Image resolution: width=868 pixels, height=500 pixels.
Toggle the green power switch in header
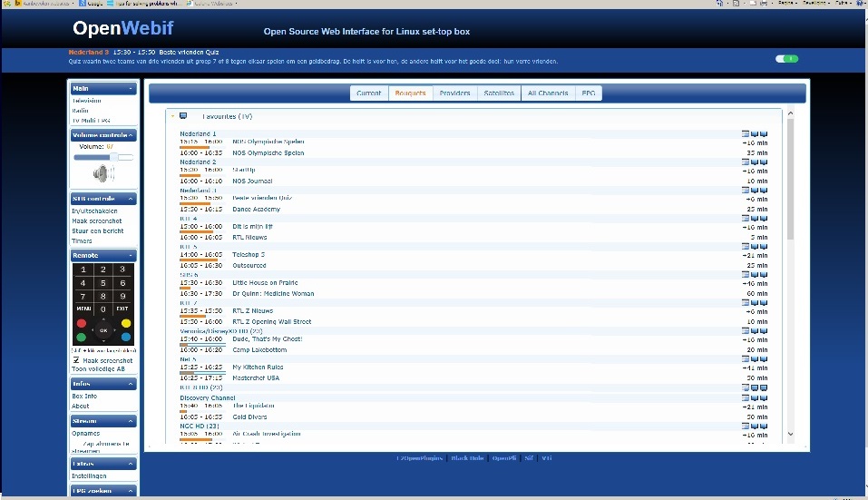coord(786,59)
